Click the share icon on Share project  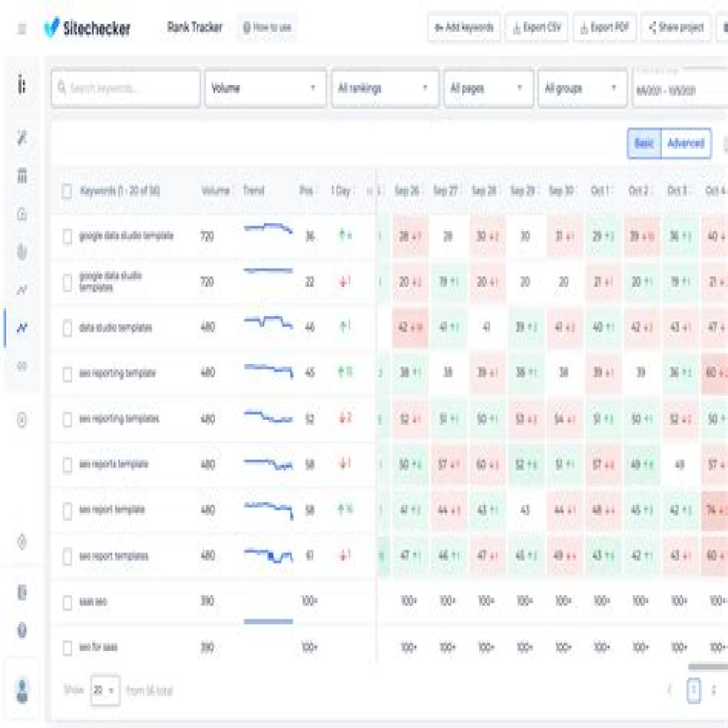653,27
